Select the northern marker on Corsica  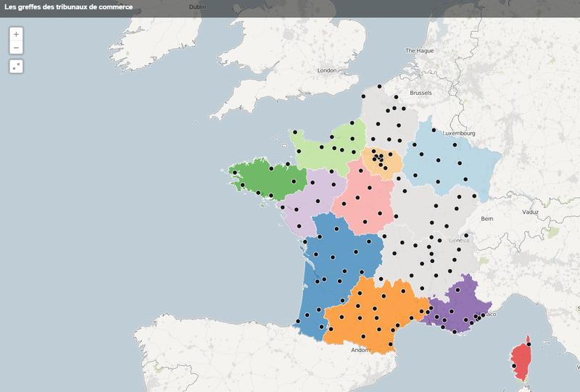(529, 343)
